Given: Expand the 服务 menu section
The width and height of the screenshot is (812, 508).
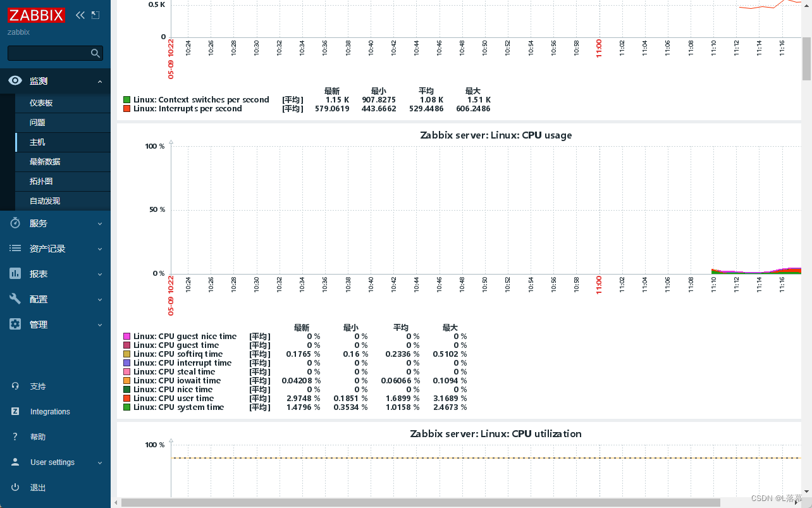Looking at the screenshot, I should point(100,224).
